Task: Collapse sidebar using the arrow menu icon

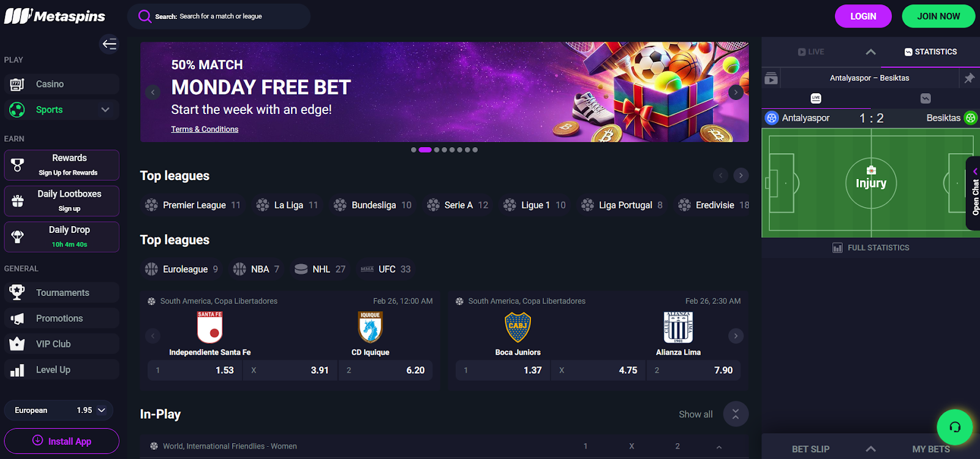Action: pyautogui.click(x=109, y=44)
